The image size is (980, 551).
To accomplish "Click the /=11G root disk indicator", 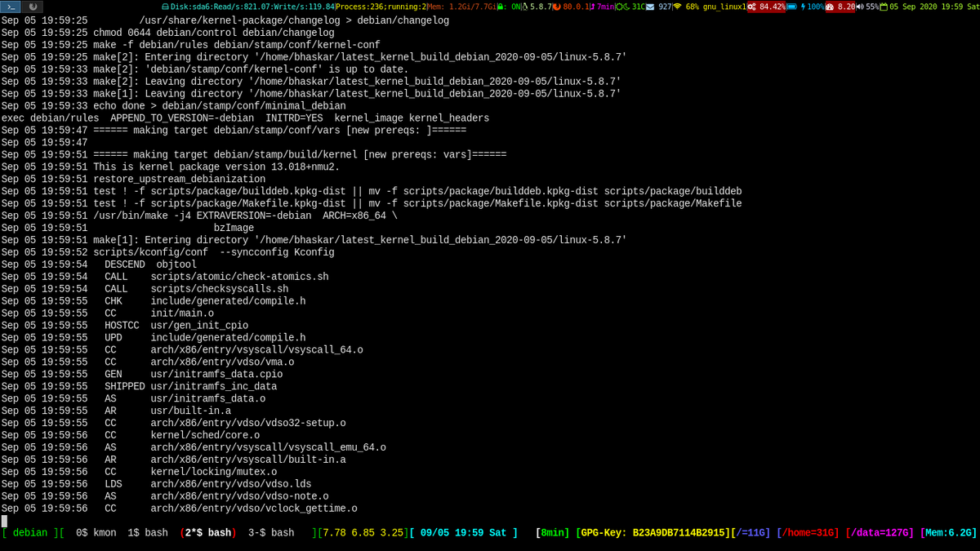I will point(751,533).
